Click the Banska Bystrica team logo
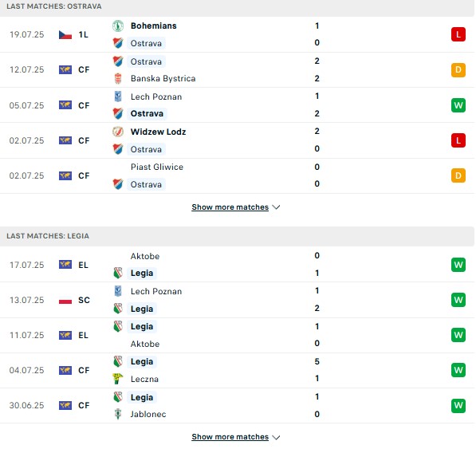The width and height of the screenshot is (476, 449). 118,79
